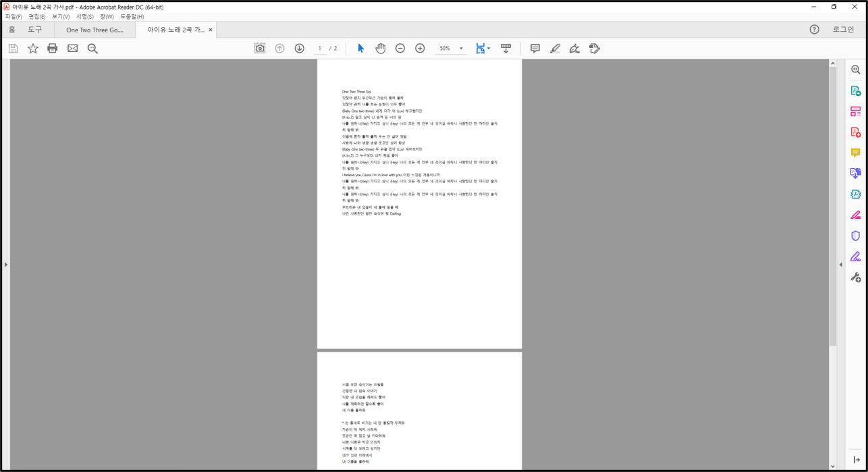
Task: Open the find text magnifier
Action: tap(92, 49)
